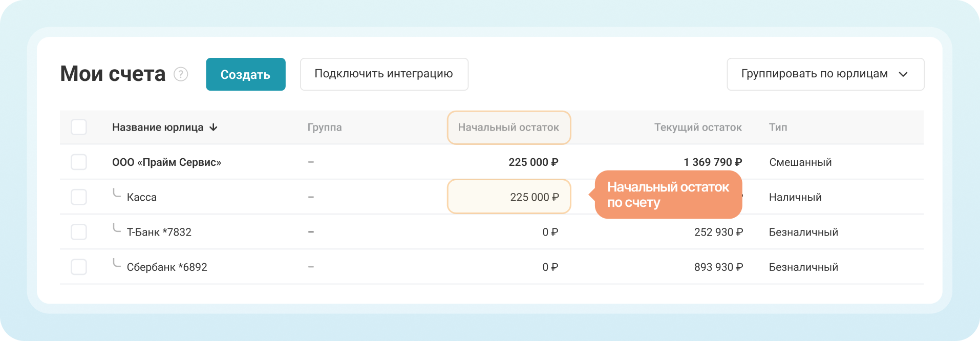Check the ООО «Прайм Сервис» row checkbox
This screenshot has width=980, height=341.
(79, 162)
